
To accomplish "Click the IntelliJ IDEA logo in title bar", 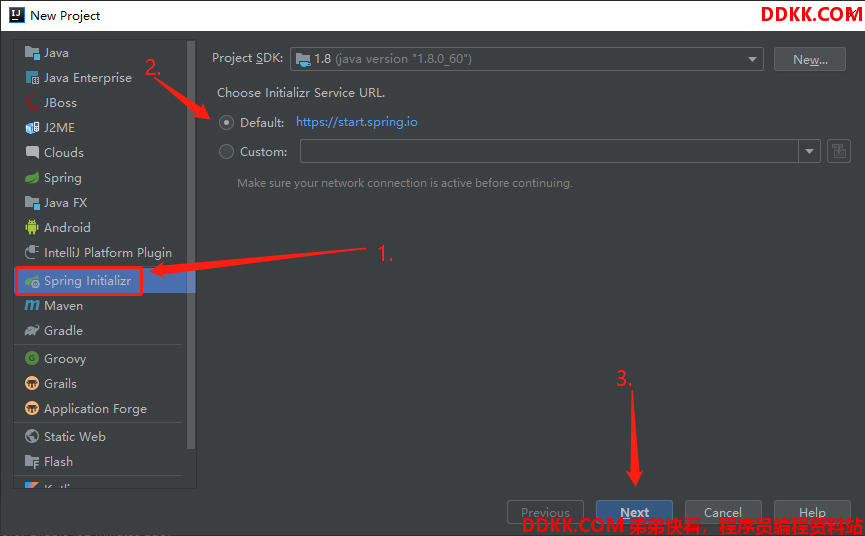I will coord(17,15).
